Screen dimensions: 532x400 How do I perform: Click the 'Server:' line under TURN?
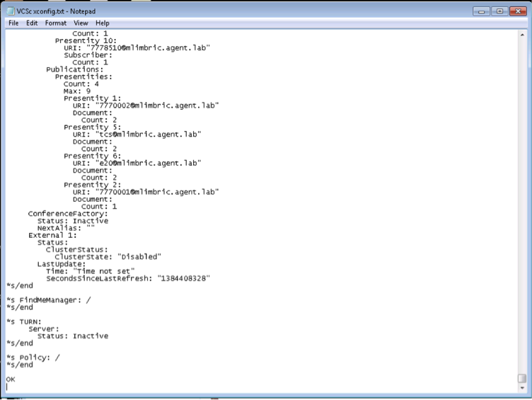coord(44,329)
